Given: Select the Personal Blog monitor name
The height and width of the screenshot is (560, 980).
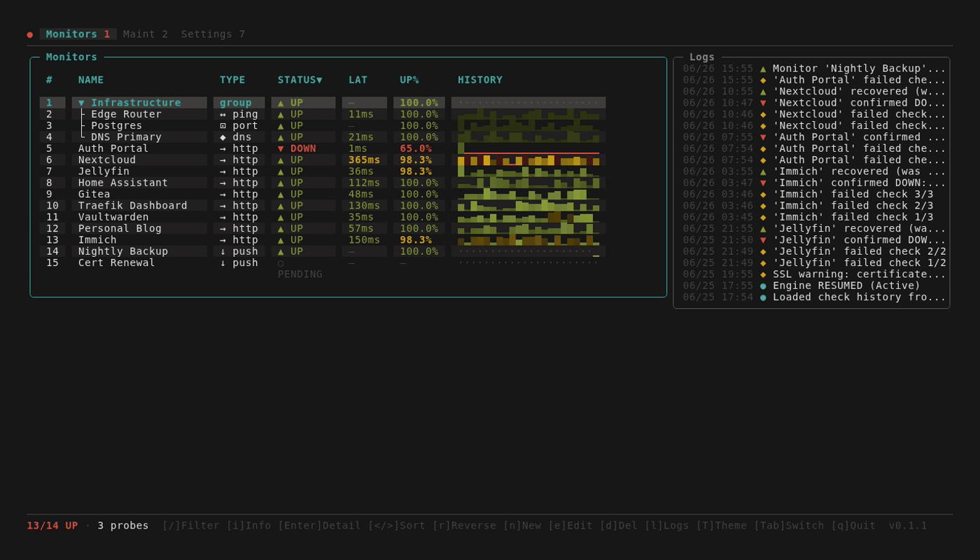Looking at the screenshot, I should pyautogui.click(x=120, y=229).
